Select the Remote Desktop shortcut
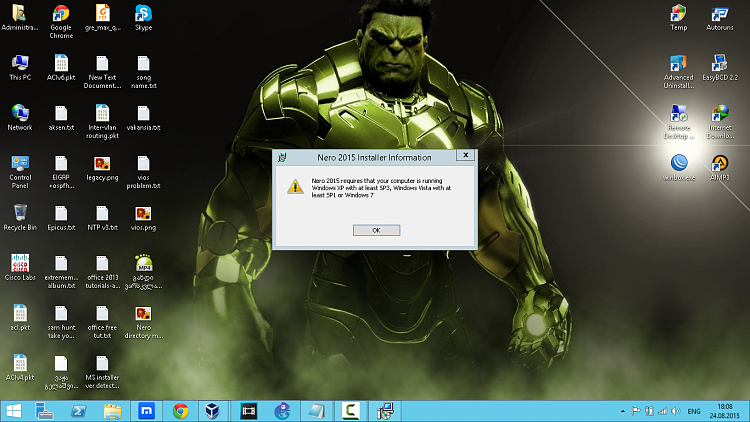This screenshot has height=422, width=750. (678, 122)
